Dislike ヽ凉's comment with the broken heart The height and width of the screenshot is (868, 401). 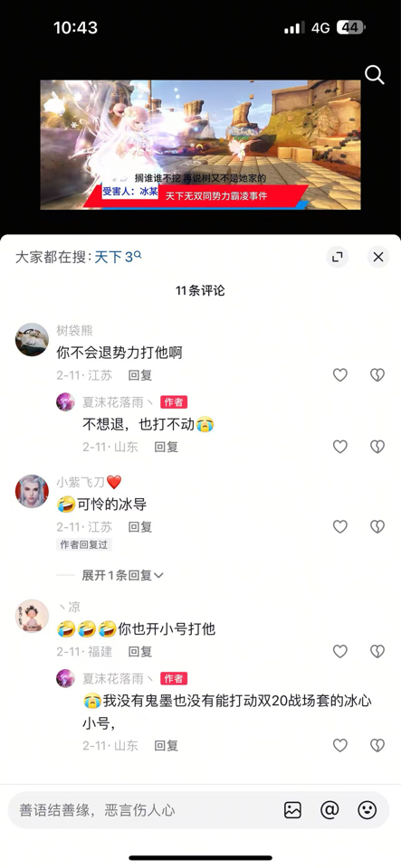(377, 652)
